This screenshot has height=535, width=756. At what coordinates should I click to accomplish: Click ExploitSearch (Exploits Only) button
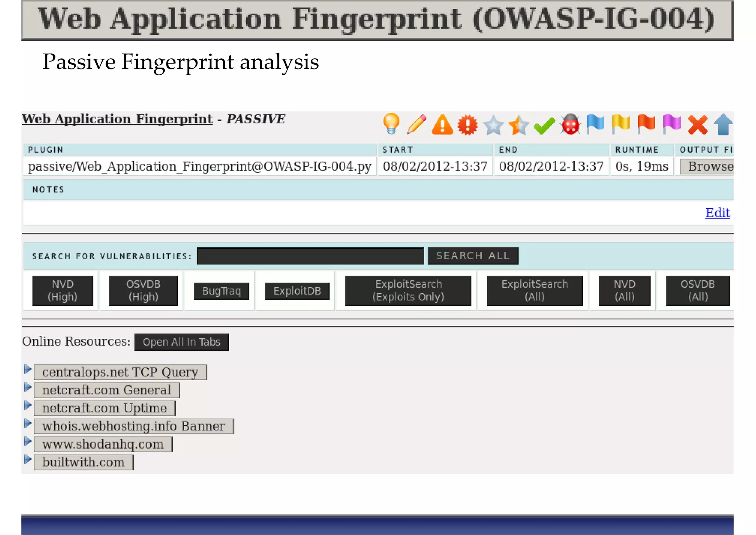coord(408,291)
